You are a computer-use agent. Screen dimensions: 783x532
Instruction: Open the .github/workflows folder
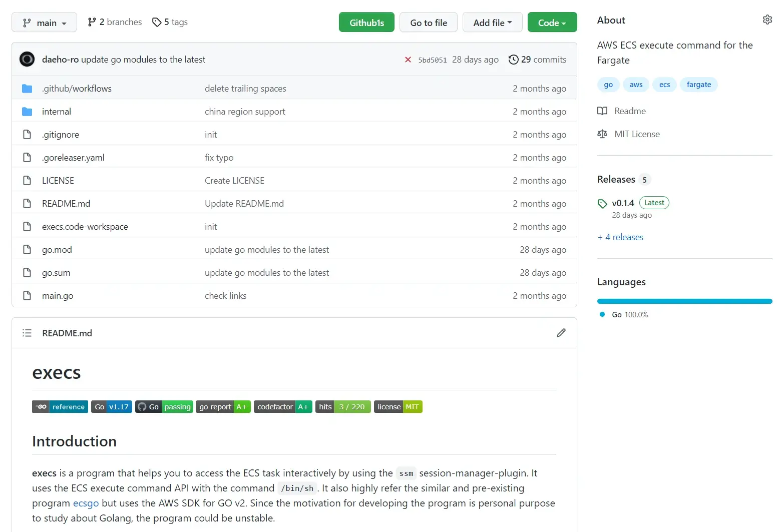click(x=77, y=89)
